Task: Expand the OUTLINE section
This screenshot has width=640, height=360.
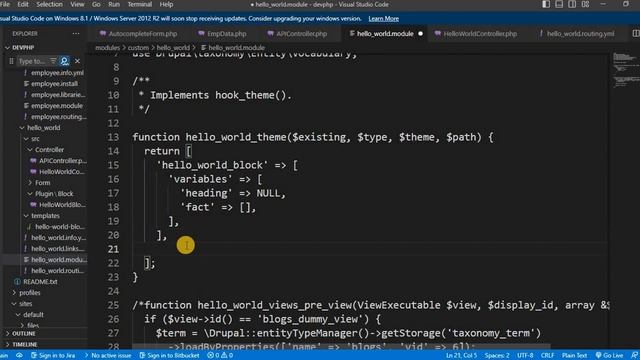Action: tap(24, 334)
